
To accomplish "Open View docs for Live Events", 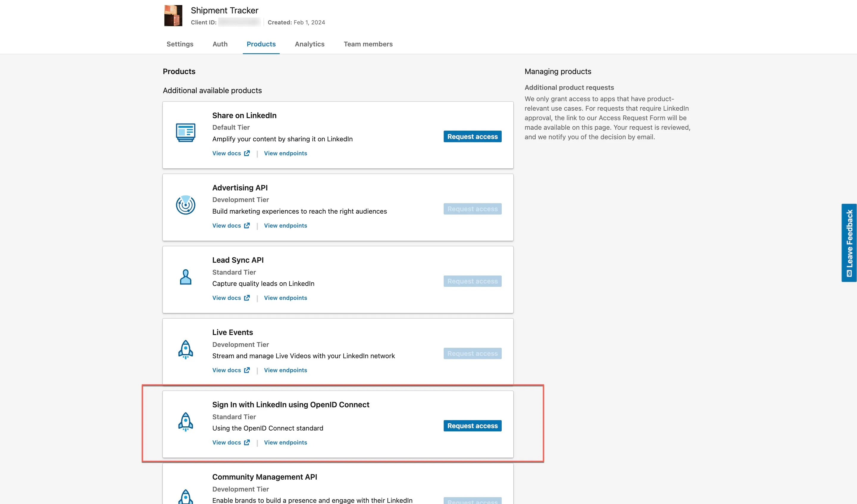I will pyautogui.click(x=231, y=370).
